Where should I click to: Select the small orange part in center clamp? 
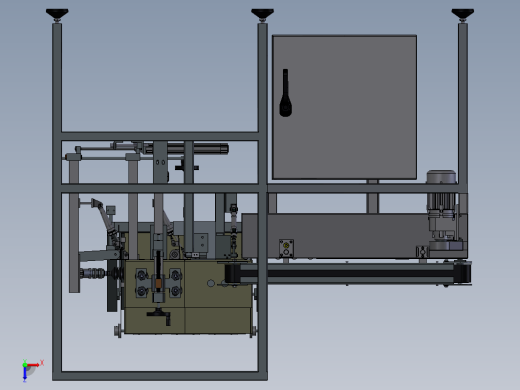point(158,283)
